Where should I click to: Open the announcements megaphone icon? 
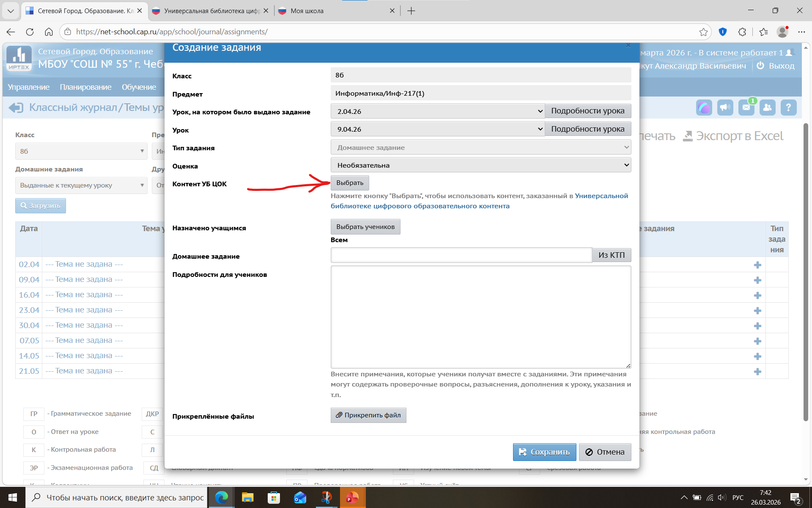[x=725, y=108]
